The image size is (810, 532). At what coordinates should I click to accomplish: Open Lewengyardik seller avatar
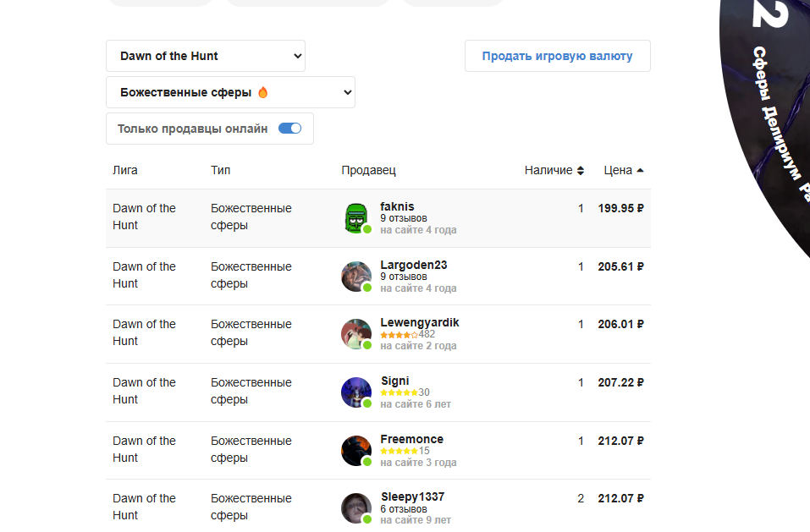[x=356, y=334]
